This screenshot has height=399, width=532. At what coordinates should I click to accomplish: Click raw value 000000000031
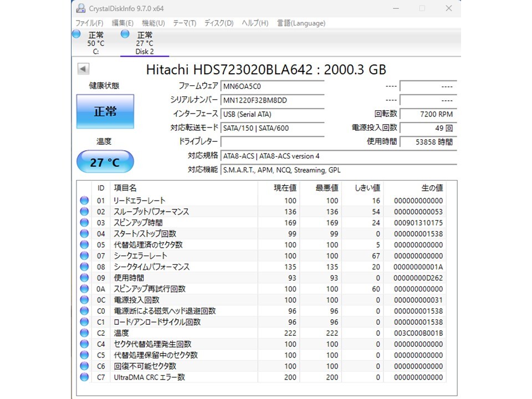(x=418, y=300)
